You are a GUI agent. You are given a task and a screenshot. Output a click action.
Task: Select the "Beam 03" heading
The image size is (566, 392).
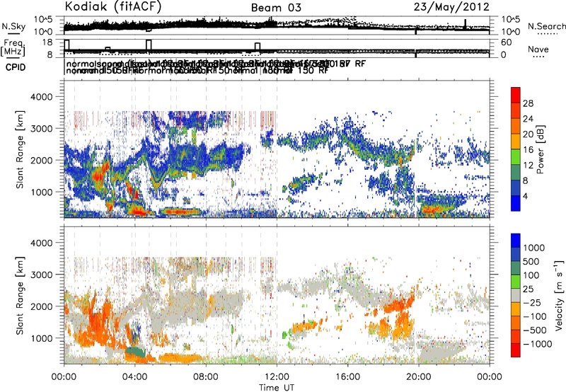tap(276, 8)
